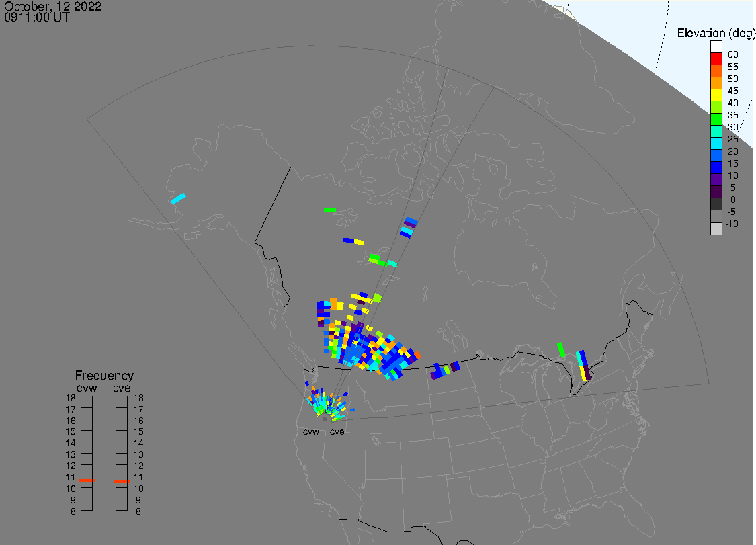
Task: Click the "cvw" radar site label on the map
Action: 311,432
